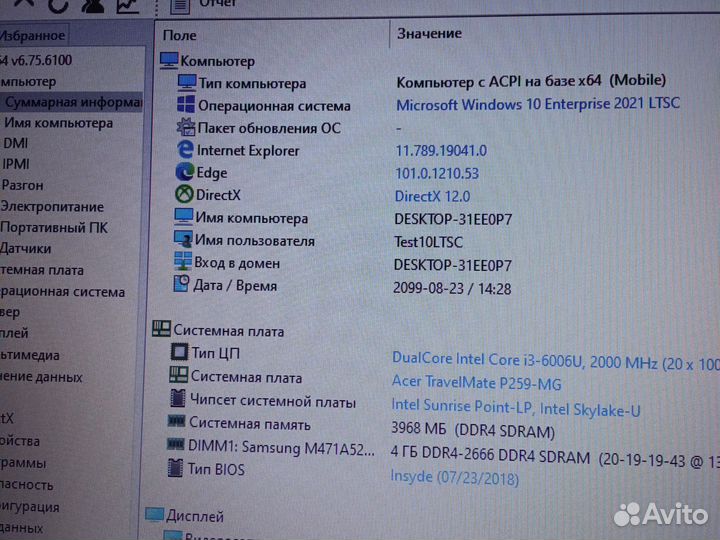
Task: Click the refresh toolbar icon
Action: (x=58, y=6)
